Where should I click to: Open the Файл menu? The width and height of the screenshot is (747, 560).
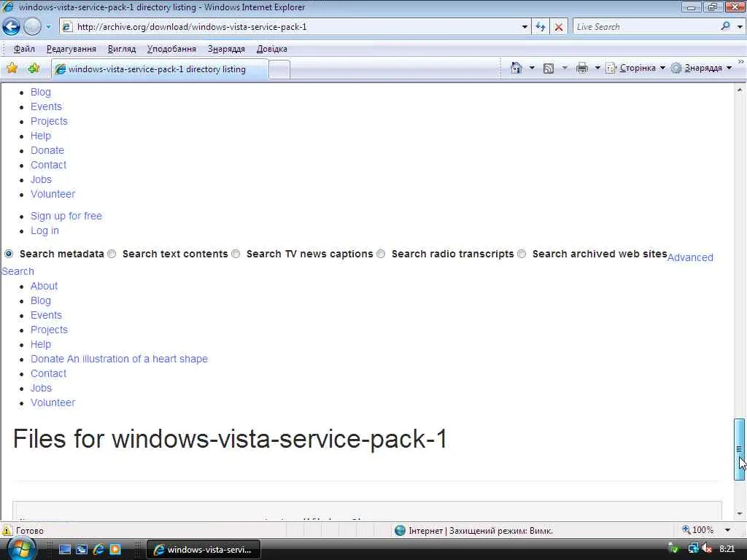(24, 49)
